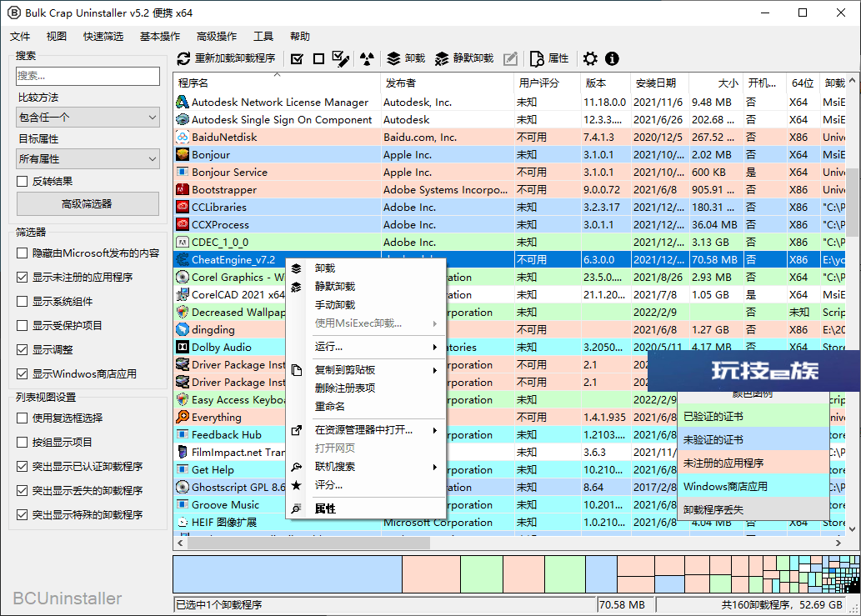The height and width of the screenshot is (616, 861).
Task: Sort by the 程序名 column header
Action: coord(277,83)
